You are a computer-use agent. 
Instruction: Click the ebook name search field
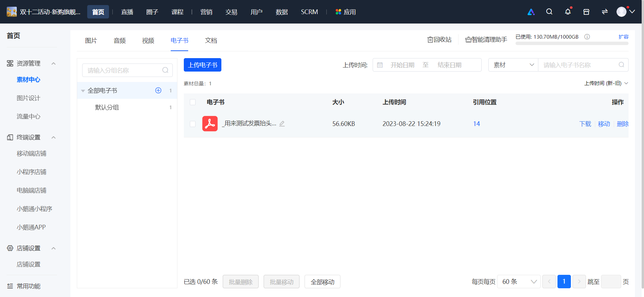coord(583,65)
